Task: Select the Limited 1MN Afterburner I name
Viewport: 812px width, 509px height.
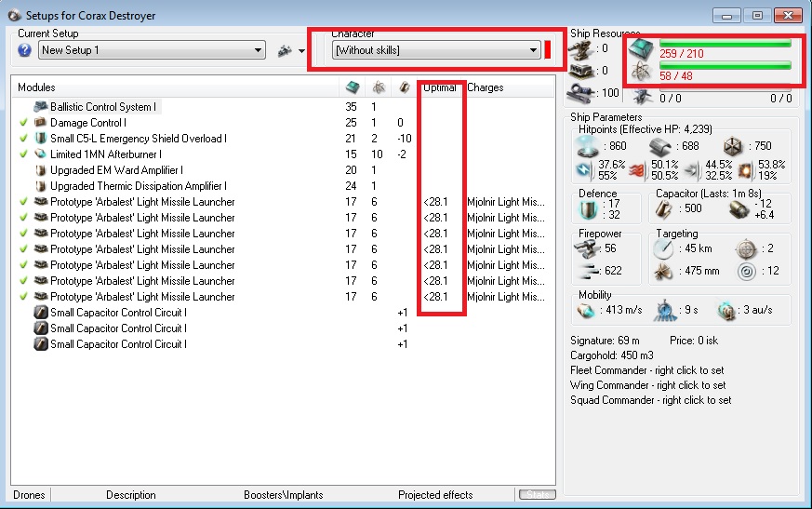Action: click(x=106, y=154)
